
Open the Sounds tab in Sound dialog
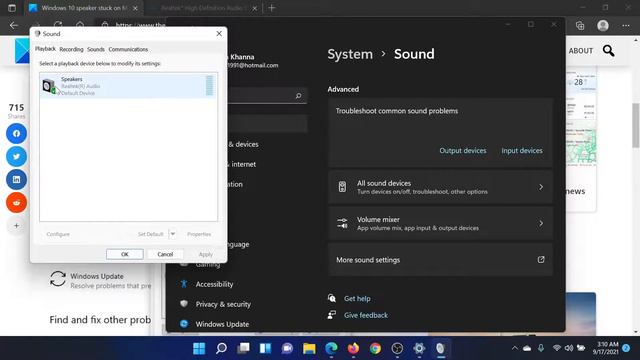coord(96,49)
